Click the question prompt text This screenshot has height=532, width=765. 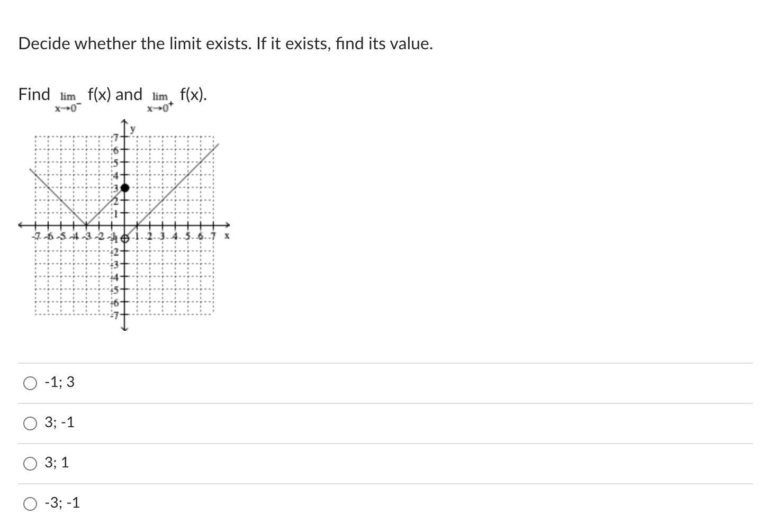pos(225,43)
